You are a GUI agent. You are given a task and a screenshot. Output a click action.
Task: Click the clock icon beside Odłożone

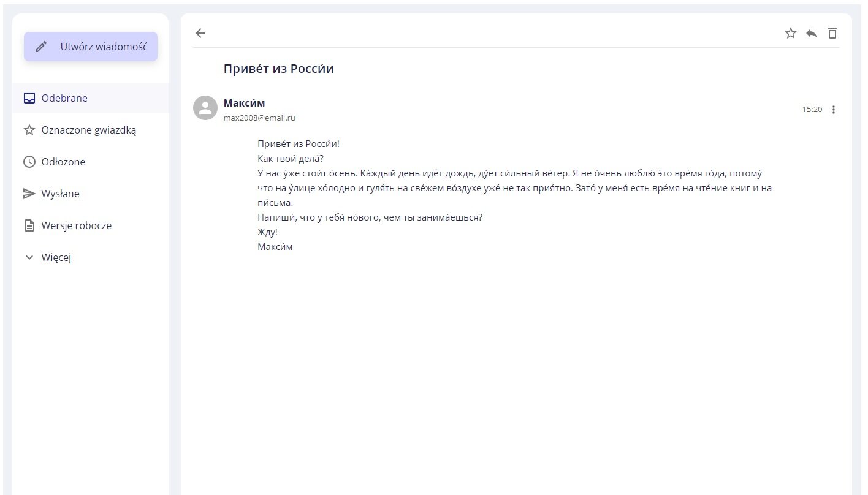click(29, 162)
